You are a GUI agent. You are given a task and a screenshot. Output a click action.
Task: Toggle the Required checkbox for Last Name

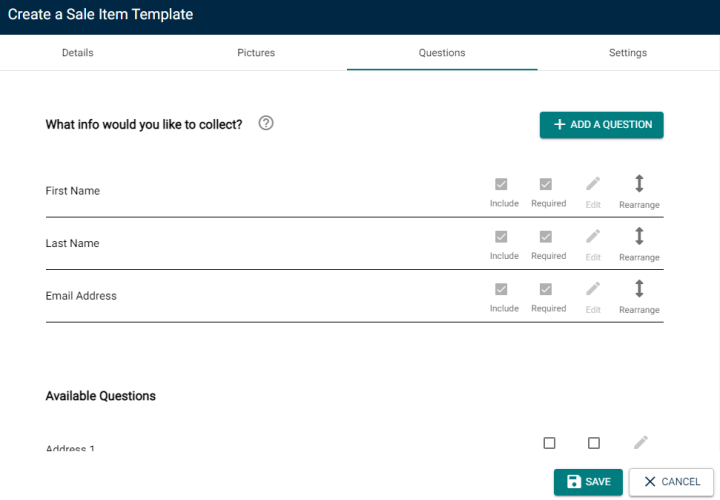pyautogui.click(x=546, y=236)
